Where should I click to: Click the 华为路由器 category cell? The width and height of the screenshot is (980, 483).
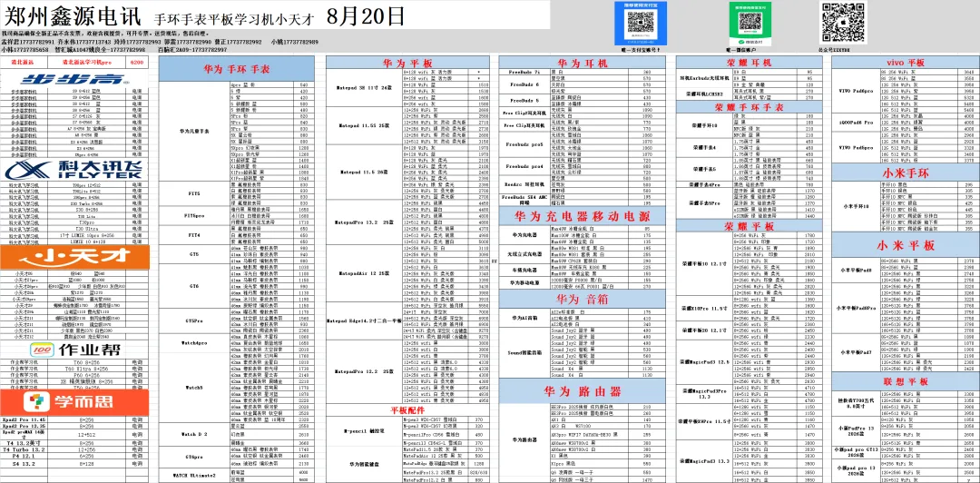click(x=524, y=441)
